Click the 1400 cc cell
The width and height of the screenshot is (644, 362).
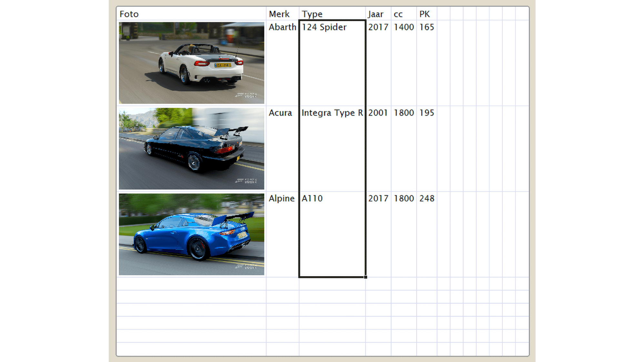pos(404,27)
